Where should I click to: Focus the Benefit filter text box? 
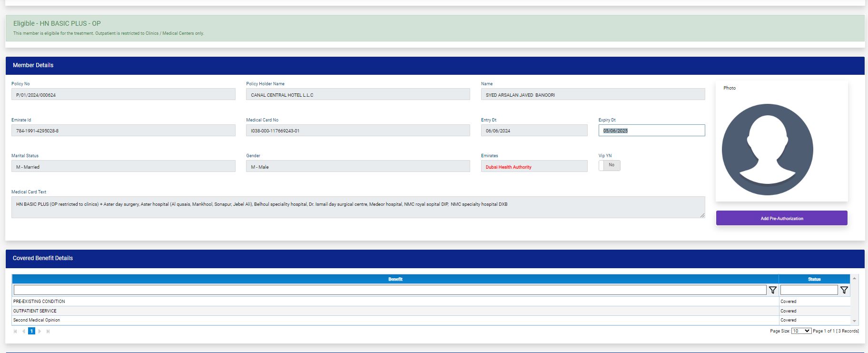(x=390, y=290)
